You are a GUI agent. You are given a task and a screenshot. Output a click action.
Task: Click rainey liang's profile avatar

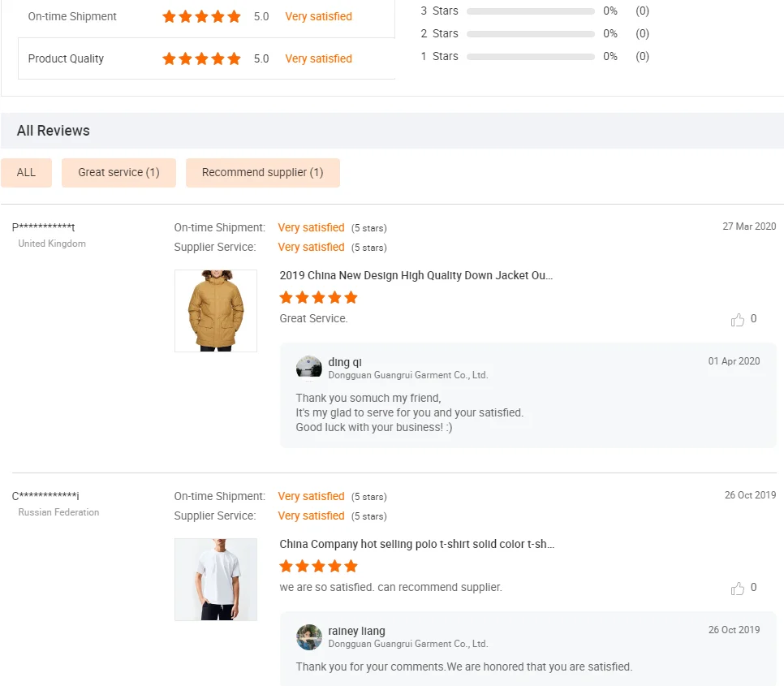309,636
